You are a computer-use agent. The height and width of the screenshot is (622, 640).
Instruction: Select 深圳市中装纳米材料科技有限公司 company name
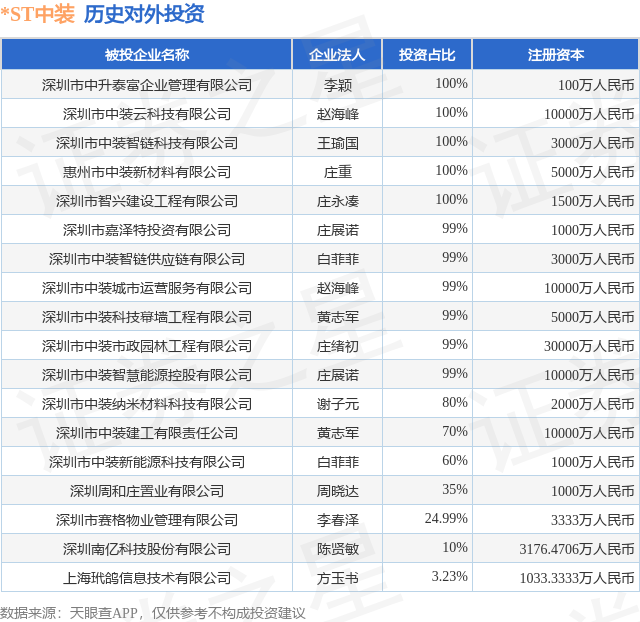pyautogui.click(x=147, y=404)
